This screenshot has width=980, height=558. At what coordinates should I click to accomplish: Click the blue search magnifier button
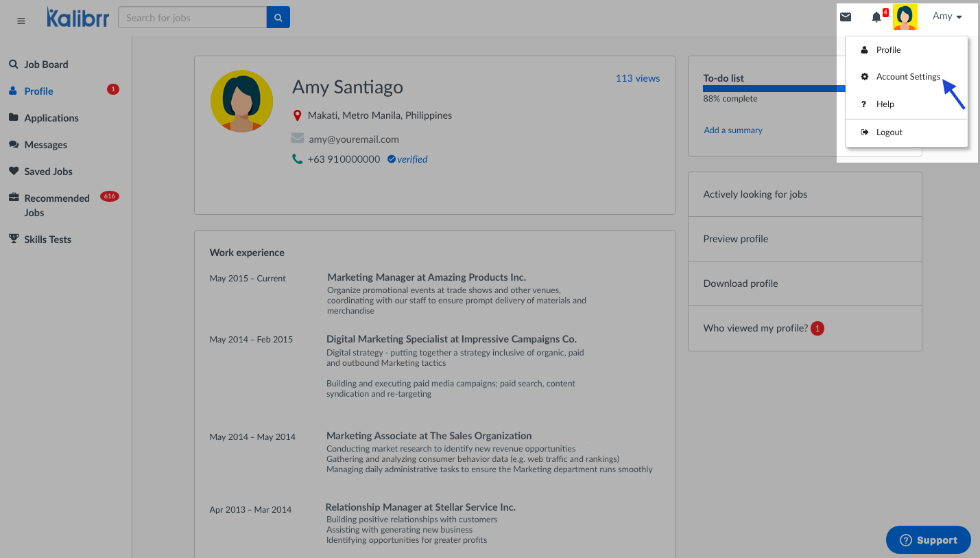(x=278, y=18)
